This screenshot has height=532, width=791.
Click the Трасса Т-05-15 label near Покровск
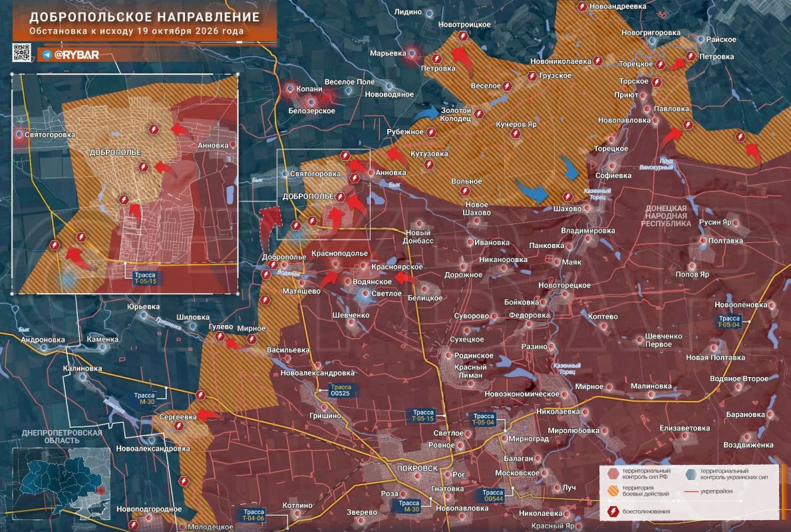[423, 416]
